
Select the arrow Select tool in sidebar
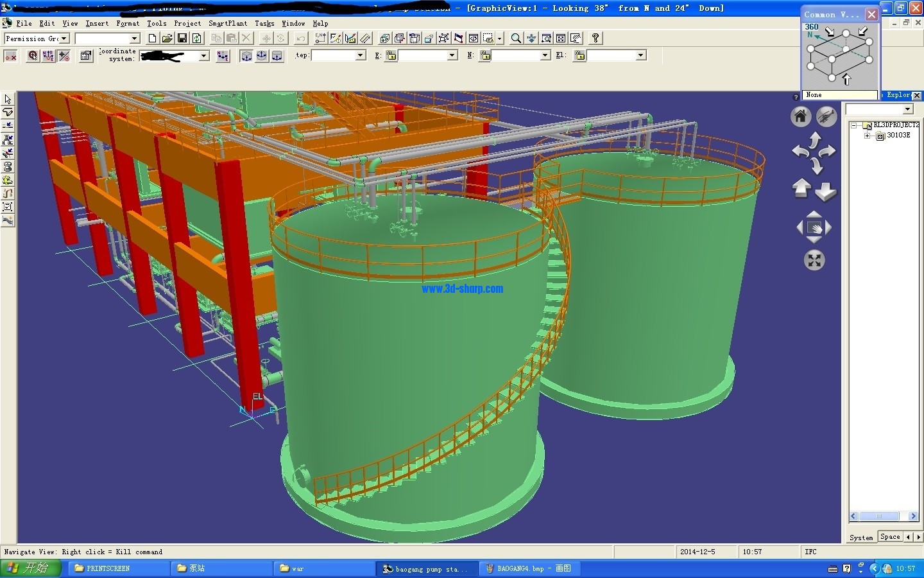click(8, 100)
